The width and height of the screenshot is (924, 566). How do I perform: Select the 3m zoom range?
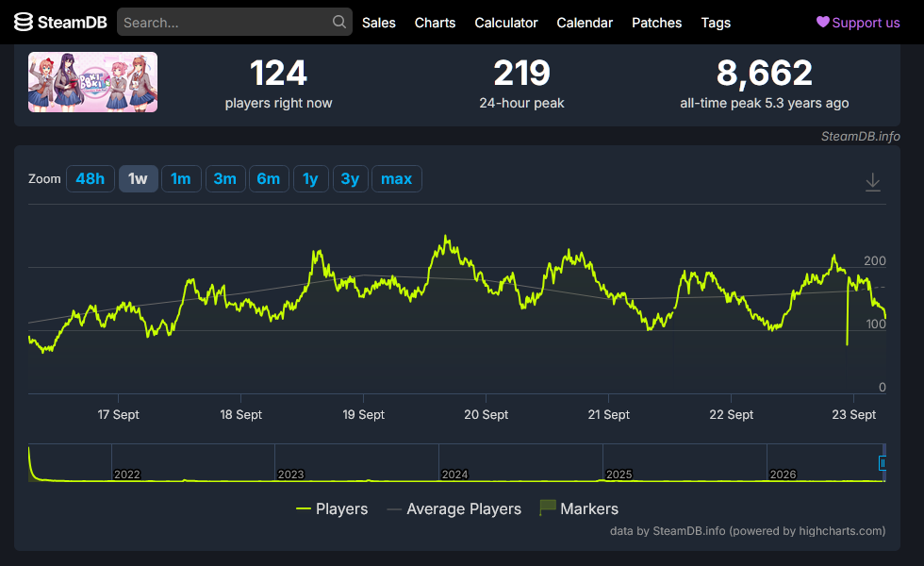coord(225,178)
